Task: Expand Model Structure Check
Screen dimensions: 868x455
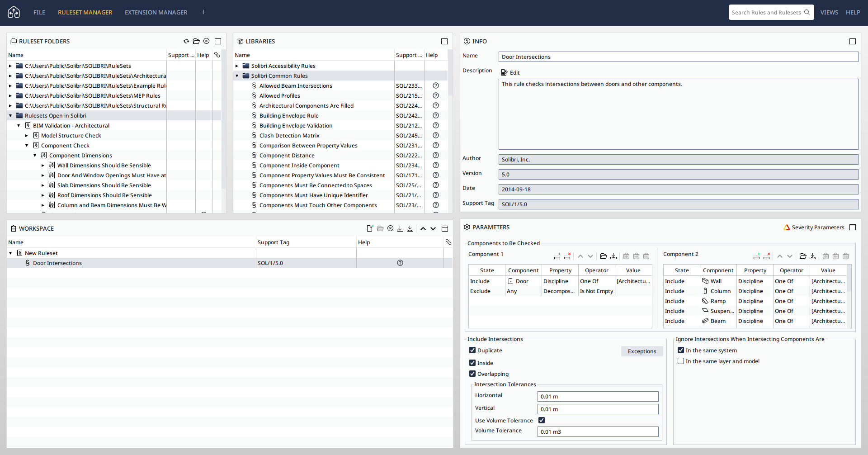Action: pyautogui.click(x=27, y=135)
